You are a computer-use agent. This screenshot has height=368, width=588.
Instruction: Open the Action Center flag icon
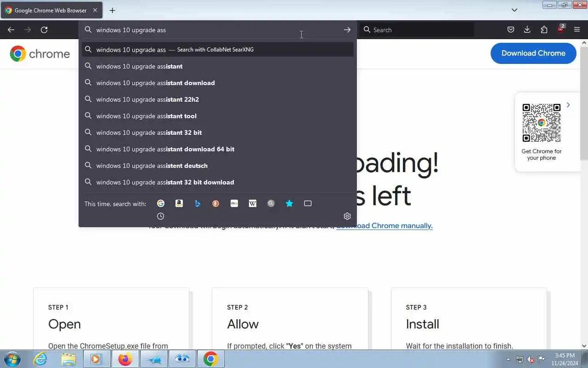[542, 359]
